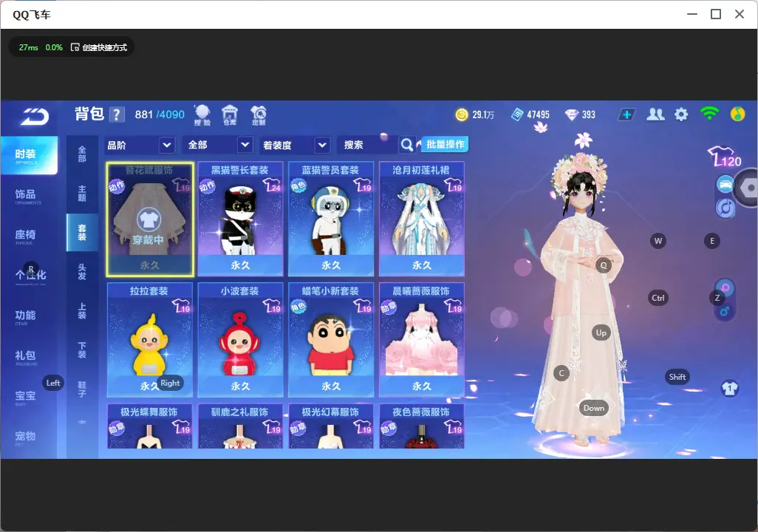Switch to the 个性化 personalization tab

click(29, 276)
